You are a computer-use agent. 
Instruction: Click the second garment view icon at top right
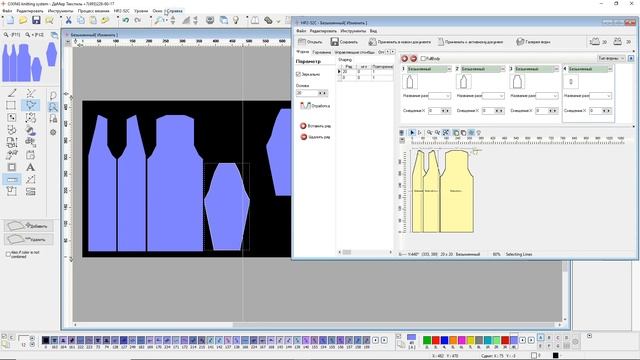click(618, 41)
